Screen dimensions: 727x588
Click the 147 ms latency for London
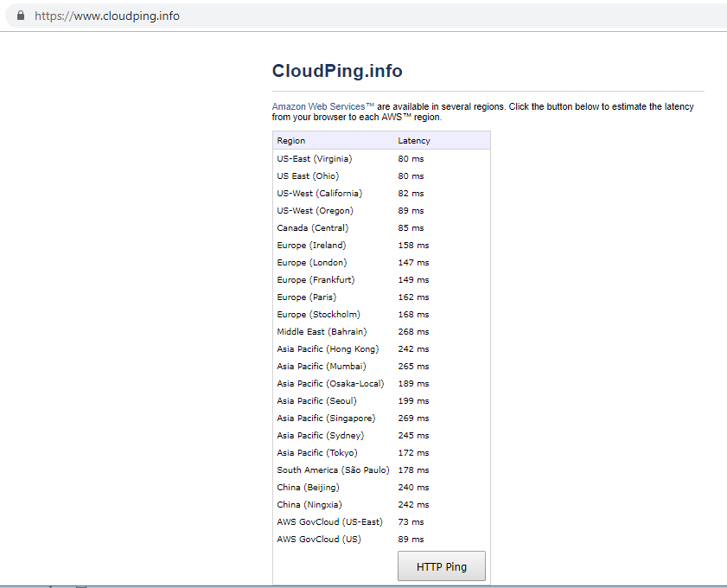(413, 263)
